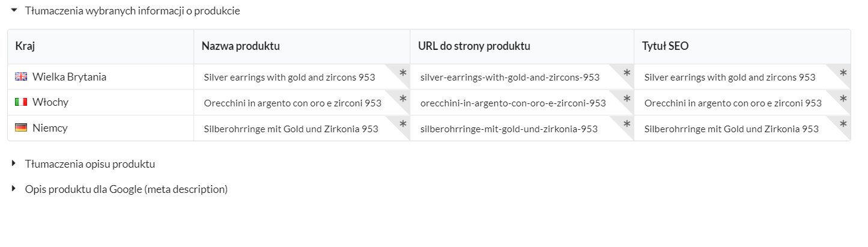The height and width of the screenshot is (247, 868).
Task: Click asterisk icon in German product URL cell
Action: tap(627, 124)
